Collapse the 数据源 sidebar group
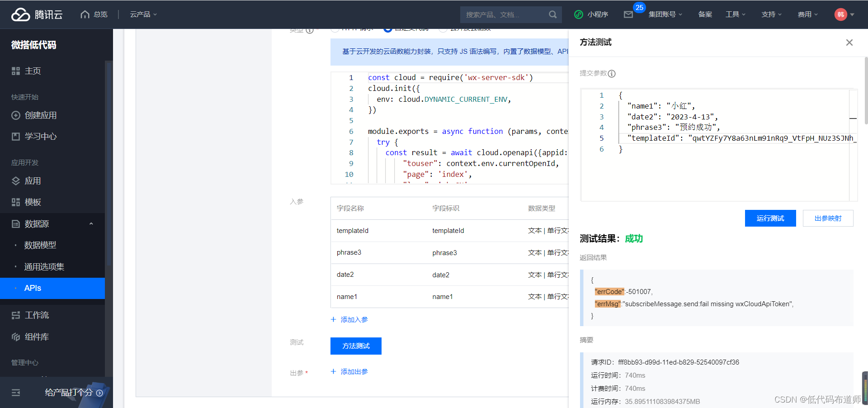The width and height of the screenshot is (868, 408). tap(91, 224)
